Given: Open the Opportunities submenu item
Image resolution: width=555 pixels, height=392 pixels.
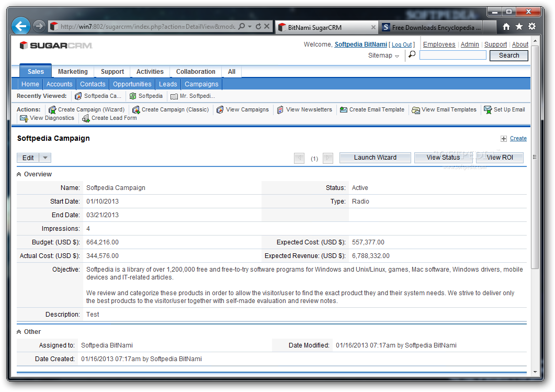Looking at the screenshot, I should (132, 84).
